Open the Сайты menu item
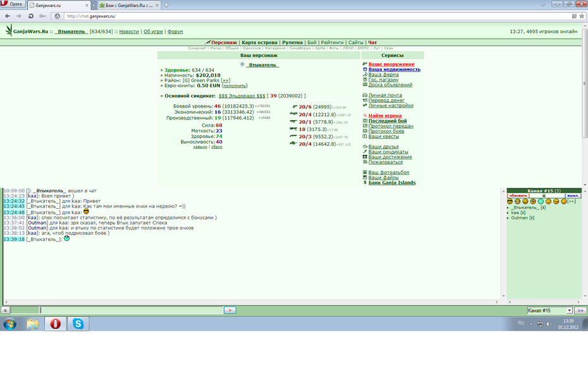 355,42
